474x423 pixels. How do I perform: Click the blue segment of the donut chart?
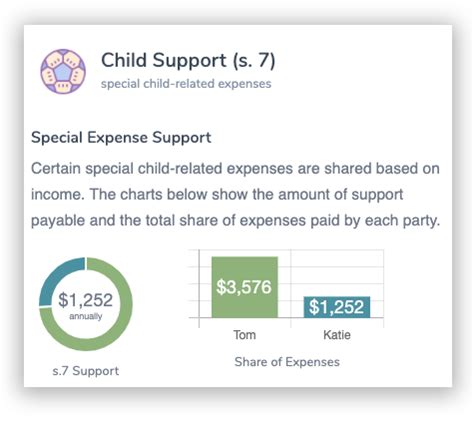point(57,276)
